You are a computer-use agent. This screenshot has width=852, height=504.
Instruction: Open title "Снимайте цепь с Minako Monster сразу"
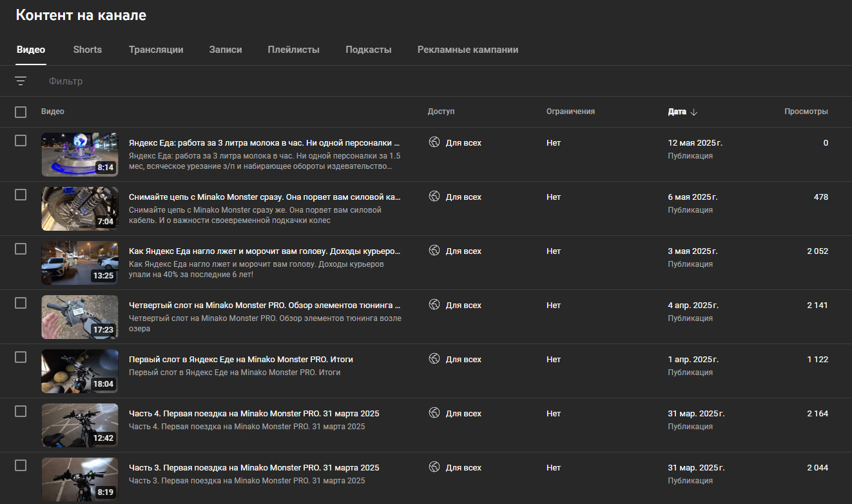pos(265,197)
